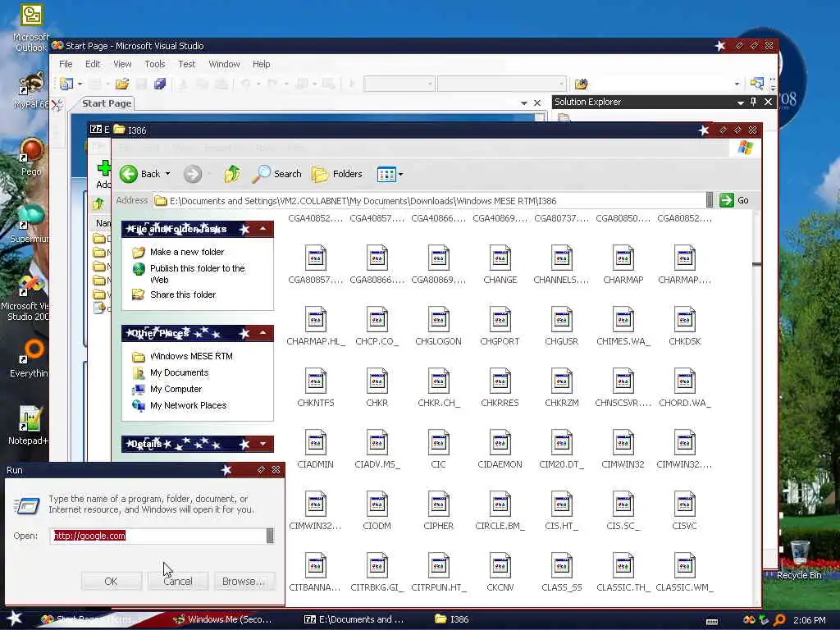Click the Start star button on taskbar

15,619
